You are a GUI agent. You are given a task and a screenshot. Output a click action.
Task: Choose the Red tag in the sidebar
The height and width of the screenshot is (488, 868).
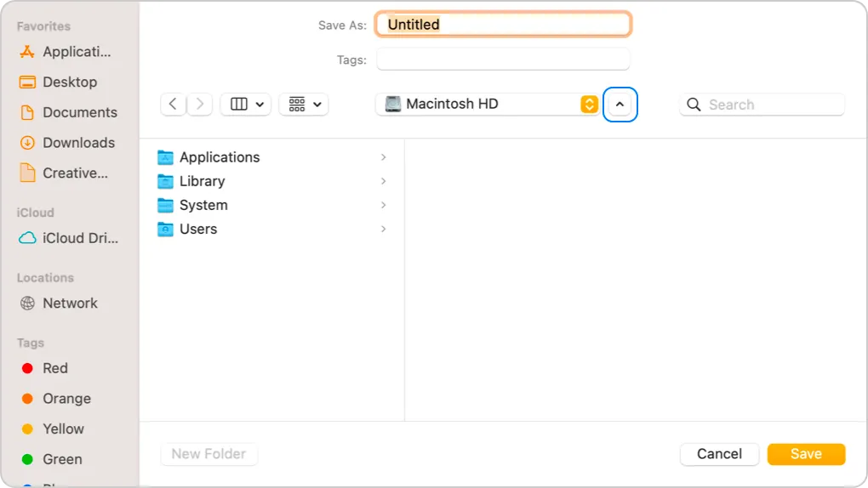[55, 368]
